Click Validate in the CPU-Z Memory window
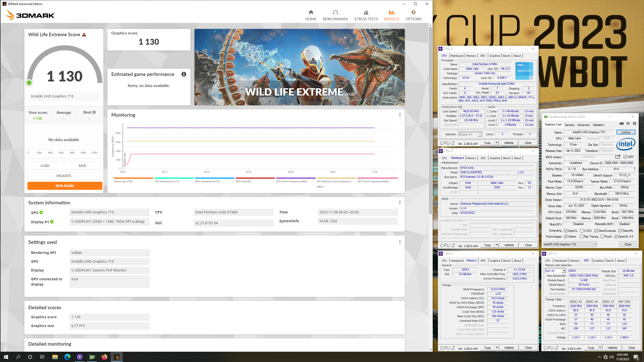The height and width of the screenshot is (362, 644). point(509,348)
